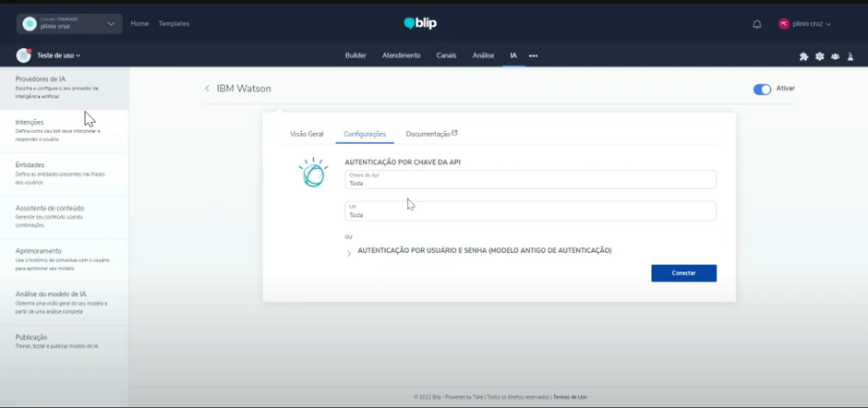Open the team members icon
Image resolution: width=868 pixels, height=408 pixels.
[835, 56]
